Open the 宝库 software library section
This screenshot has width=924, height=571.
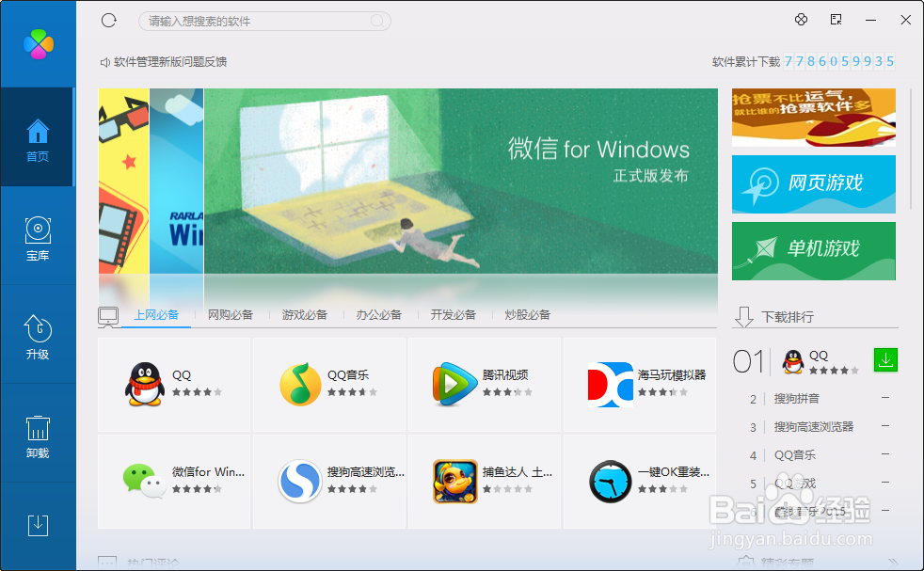click(x=38, y=238)
